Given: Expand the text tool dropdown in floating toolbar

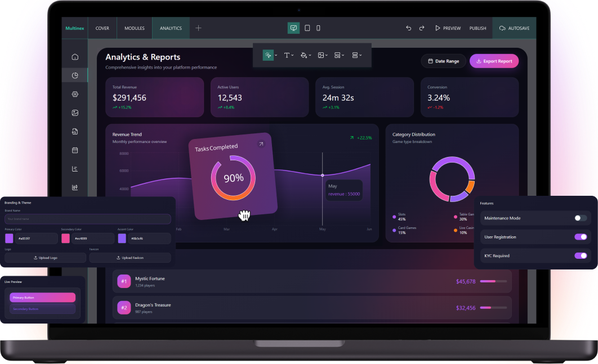Looking at the screenshot, I should (288, 55).
